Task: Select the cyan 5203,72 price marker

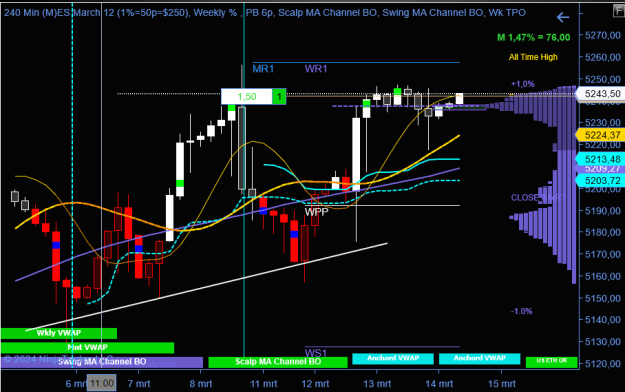Action: [600, 181]
